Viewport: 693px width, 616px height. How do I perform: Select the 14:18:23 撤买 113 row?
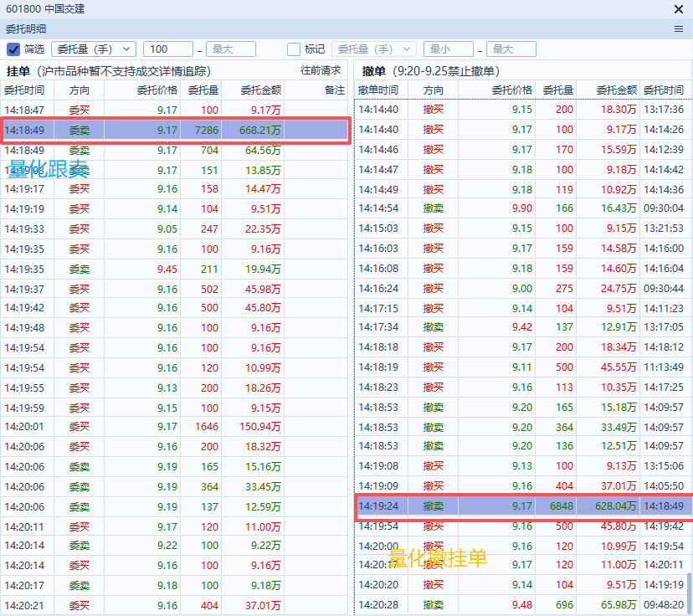click(523, 388)
